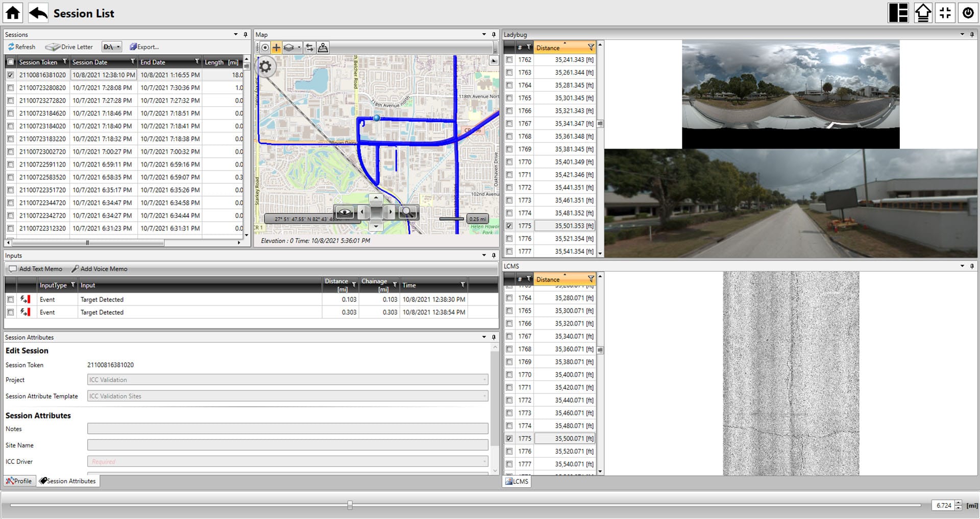Click the map settings gear icon
This screenshot has height=519, width=980.
pyautogui.click(x=265, y=67)
